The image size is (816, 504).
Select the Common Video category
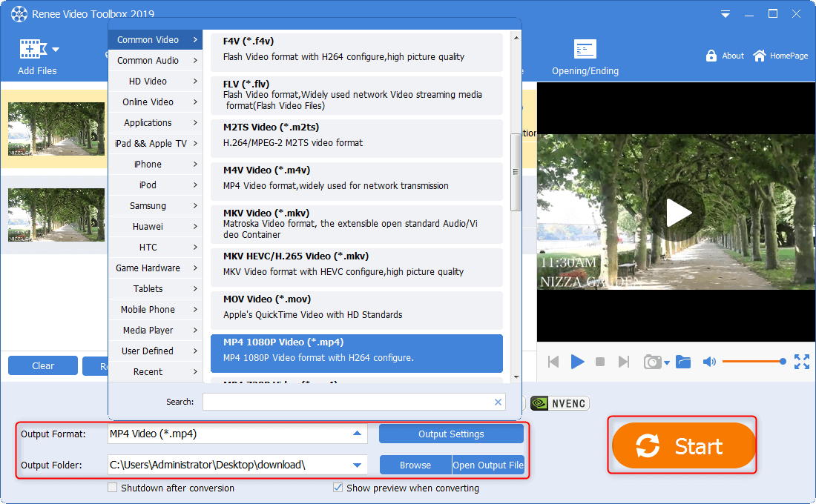point(155,39)
